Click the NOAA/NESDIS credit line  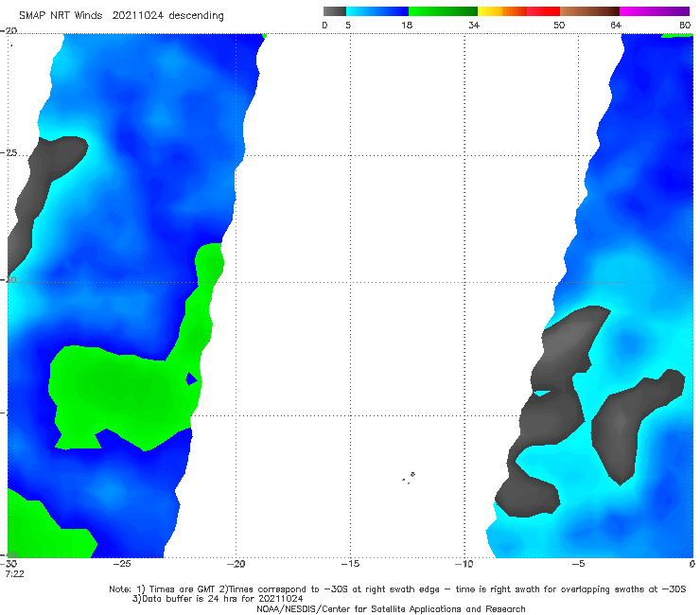pyautogui.click(x=391, y=608)
